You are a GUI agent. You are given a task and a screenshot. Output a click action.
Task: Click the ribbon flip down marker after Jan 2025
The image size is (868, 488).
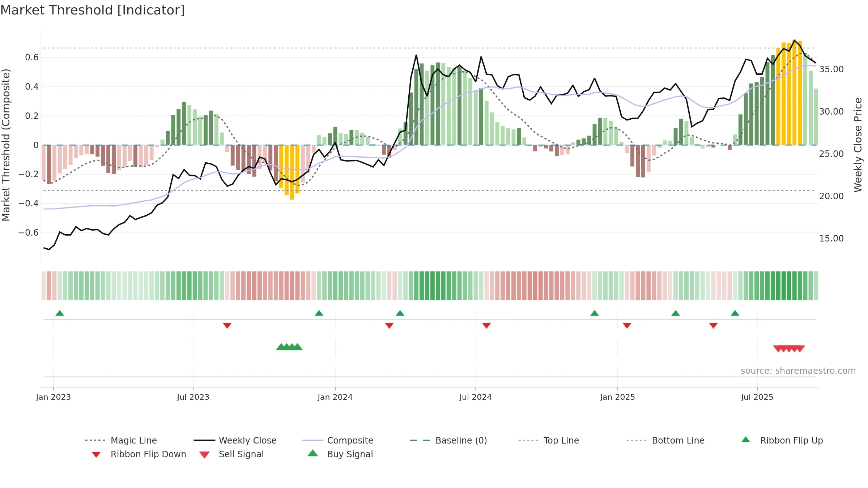pos(627,326)
